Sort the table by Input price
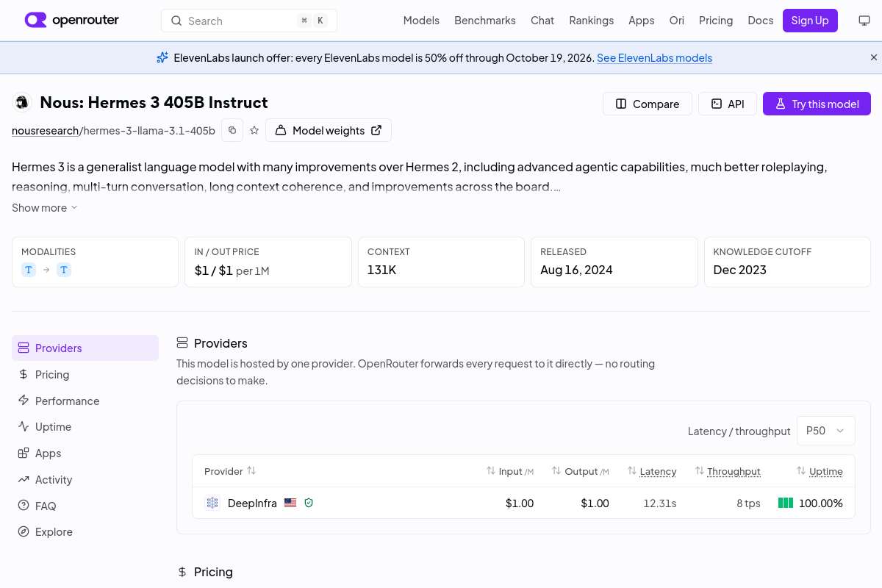The height and width of the screenshot is (588, 882). [510, 471]
